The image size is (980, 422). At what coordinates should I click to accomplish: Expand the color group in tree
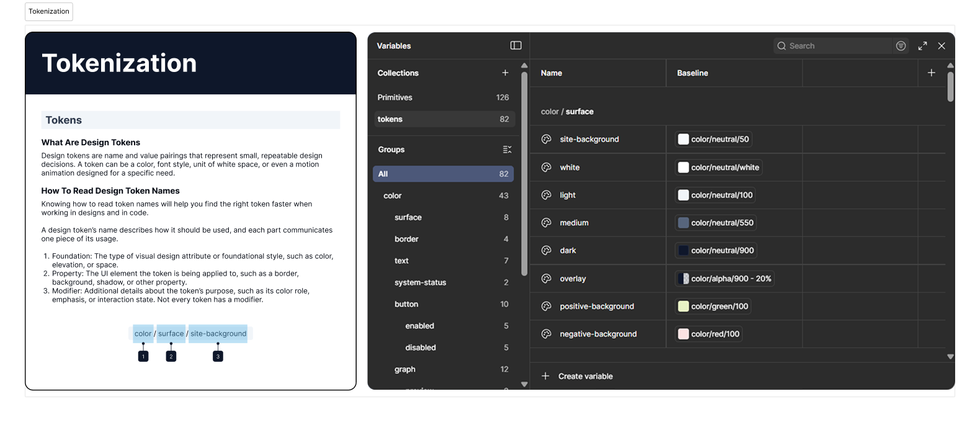tap(393, 195)
